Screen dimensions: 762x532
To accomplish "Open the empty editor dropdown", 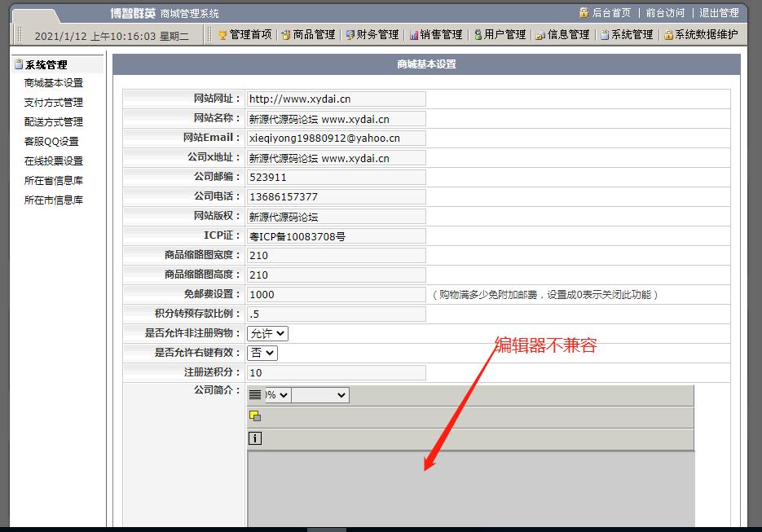I will pyautogui.click(x=320, y=395).
